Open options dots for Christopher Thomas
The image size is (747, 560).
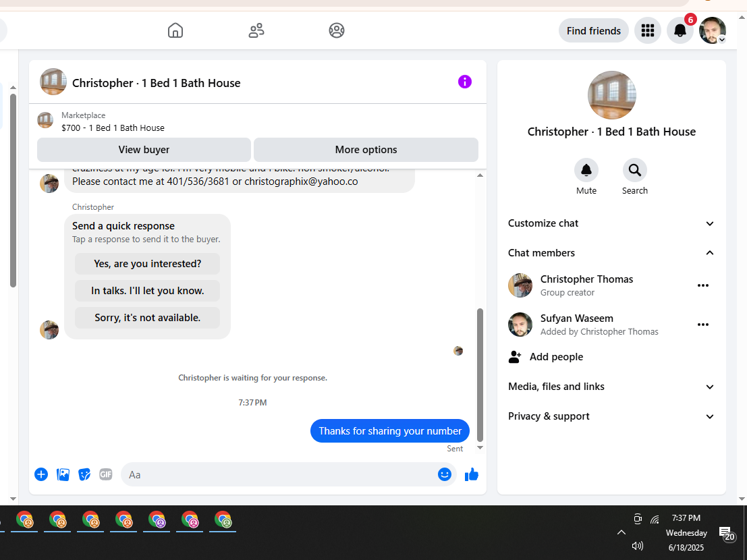(703, 285)
